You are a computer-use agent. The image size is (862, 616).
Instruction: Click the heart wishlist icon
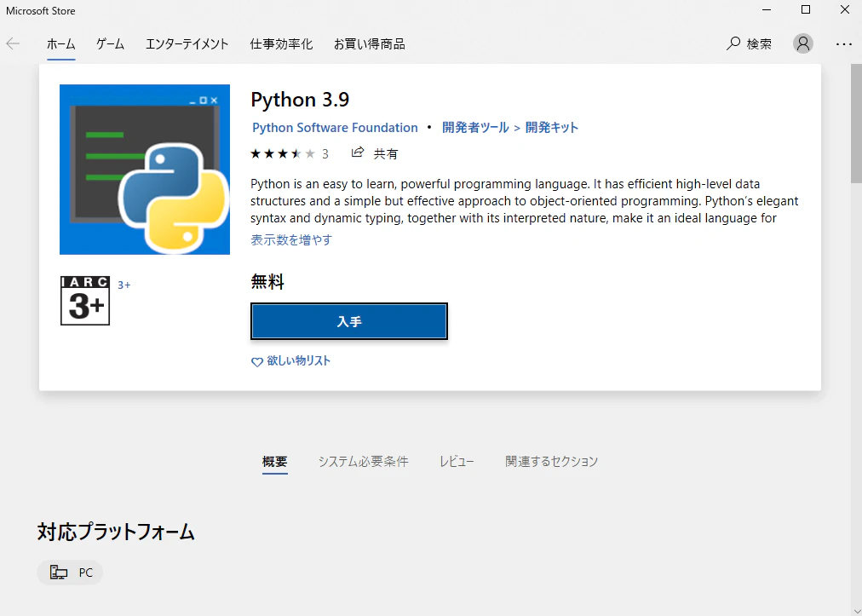tap(256, 362)
